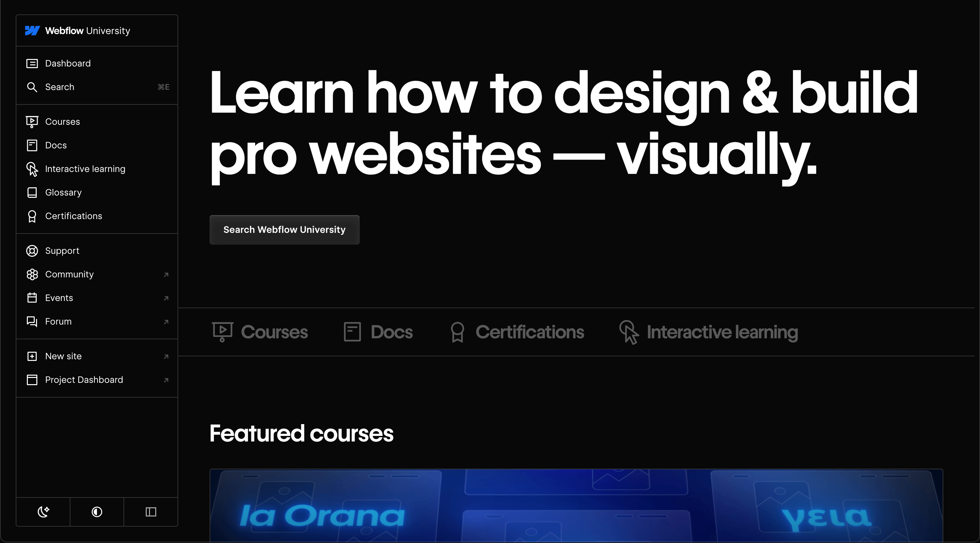The height and width of the screenshot is (543, 980).
Task: Click the Courses icon in sidebar
Action: coord(32,121)
